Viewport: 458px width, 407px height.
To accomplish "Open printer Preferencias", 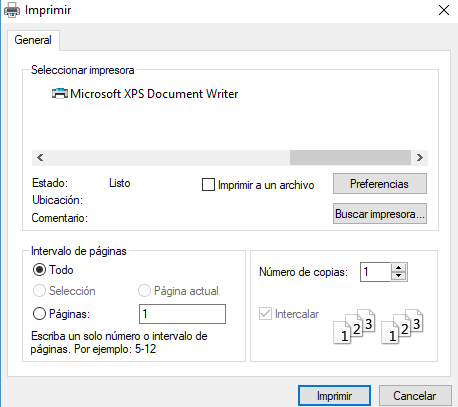I will pyautogui.click(x=380, y=184).
